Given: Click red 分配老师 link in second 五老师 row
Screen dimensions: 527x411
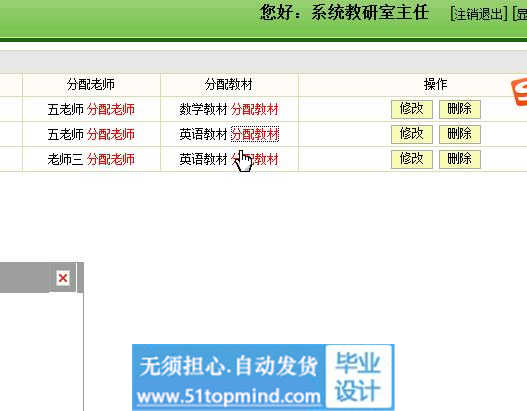Looking at the screenshot, I should [111, 134].
